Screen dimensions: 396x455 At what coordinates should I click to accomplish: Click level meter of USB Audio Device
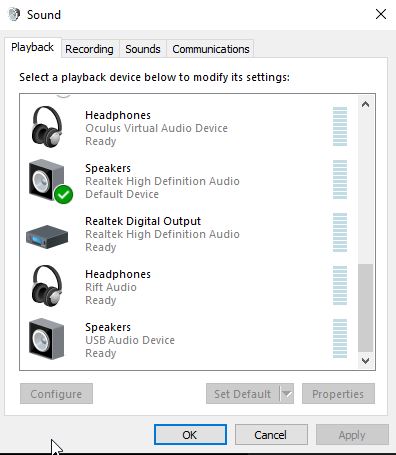coord(340,338)
